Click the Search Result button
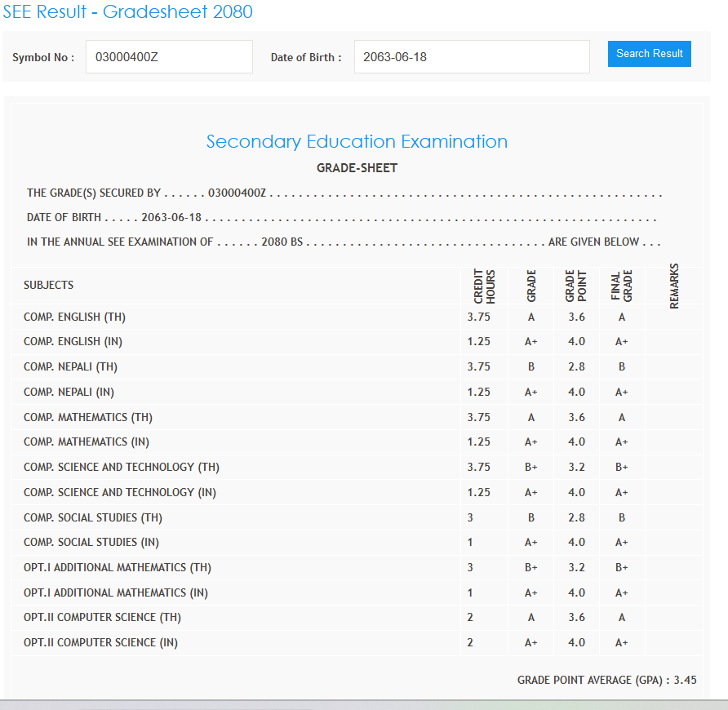Screen dimensions: 728x710 coord(649,54)
